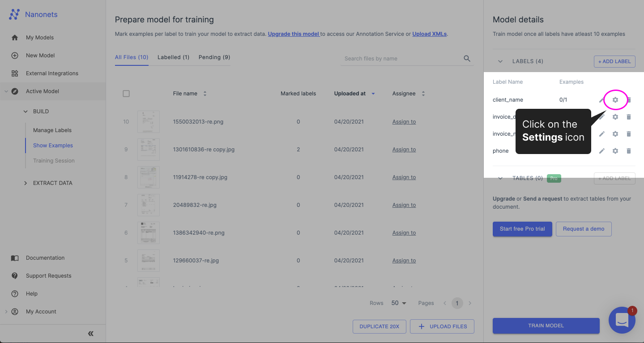The width and height of the screenshot is (644, 343).
Task: Open thumbnail of 1386342940-re.png
Action: pos(148,233)
